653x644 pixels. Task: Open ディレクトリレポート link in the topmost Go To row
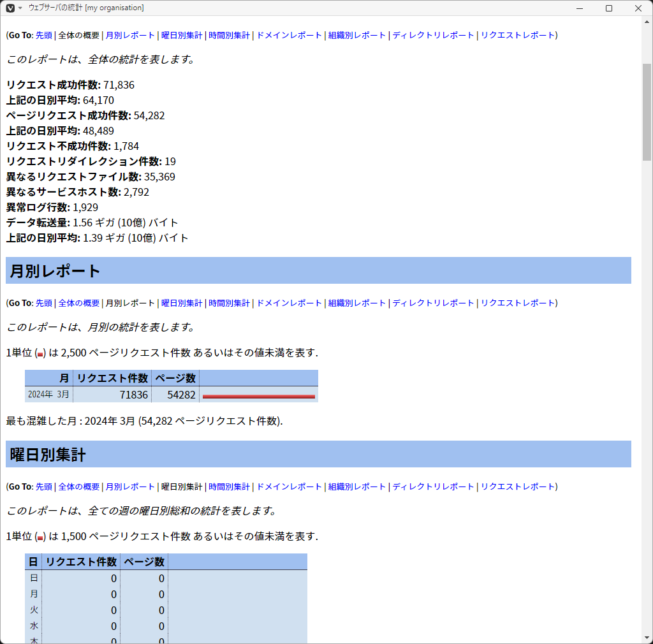point(433,35)
